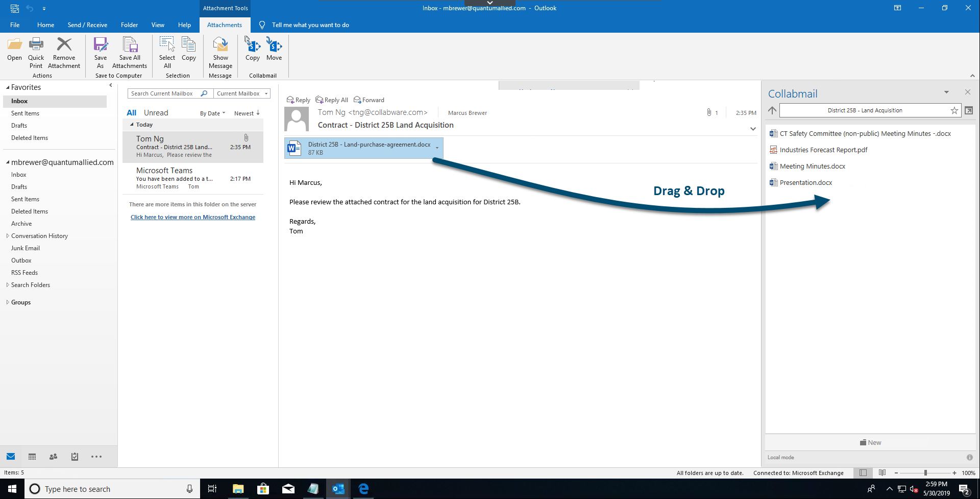Open the People view icon
The image size is (980, 499).
tap(53, 457)
